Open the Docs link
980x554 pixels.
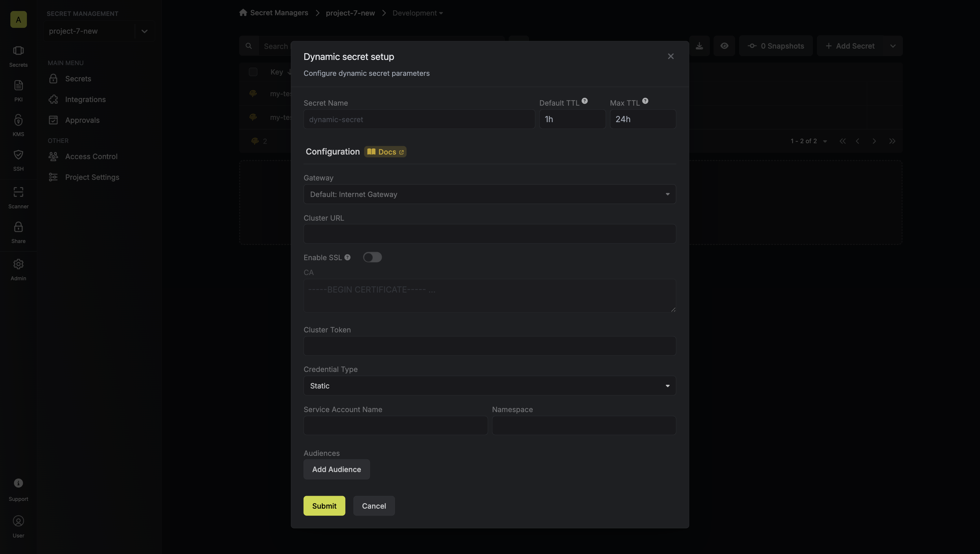click(385, 152)
